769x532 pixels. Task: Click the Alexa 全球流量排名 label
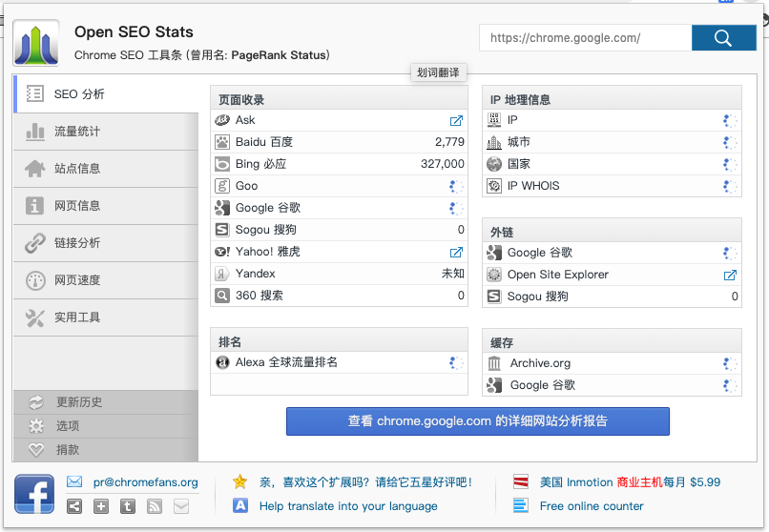point(286,362)
